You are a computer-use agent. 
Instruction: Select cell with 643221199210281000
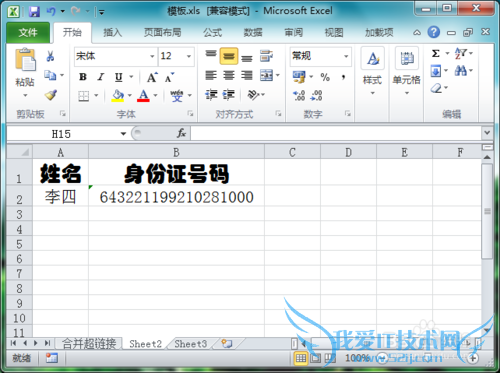point(176,197)
